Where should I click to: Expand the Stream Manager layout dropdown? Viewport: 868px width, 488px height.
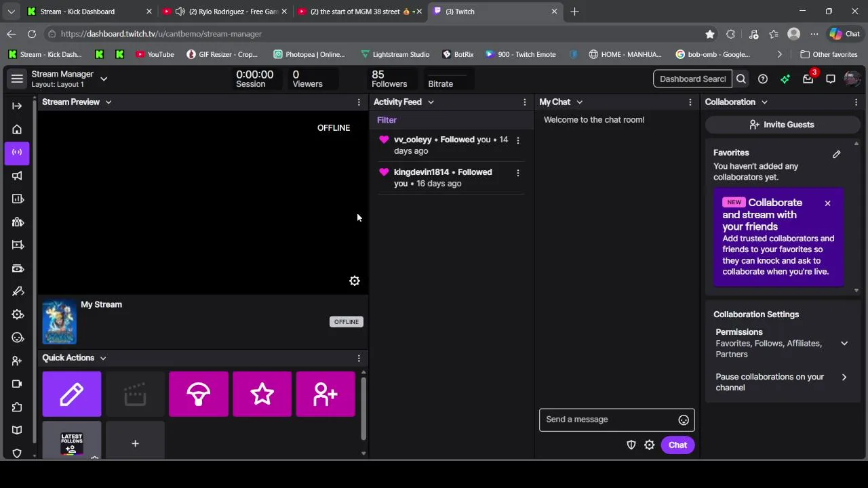pyautogui.click(x=104, y=79)
